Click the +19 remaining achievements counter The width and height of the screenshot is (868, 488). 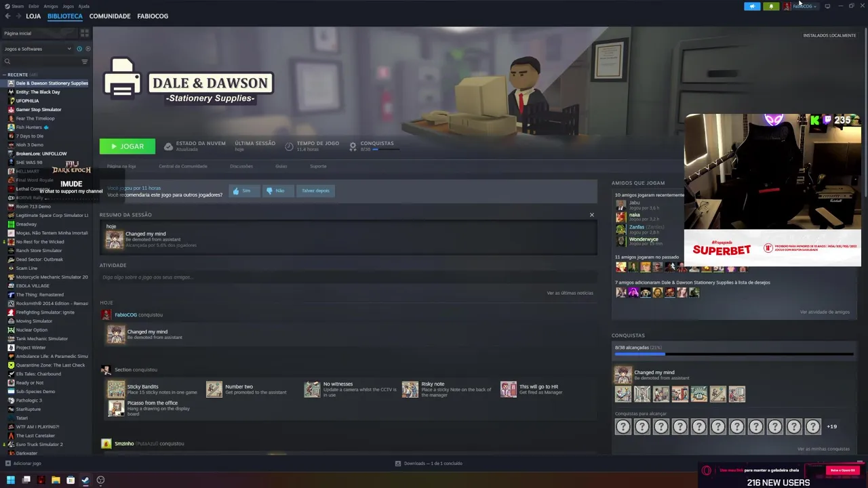click(x=832, y=426)
